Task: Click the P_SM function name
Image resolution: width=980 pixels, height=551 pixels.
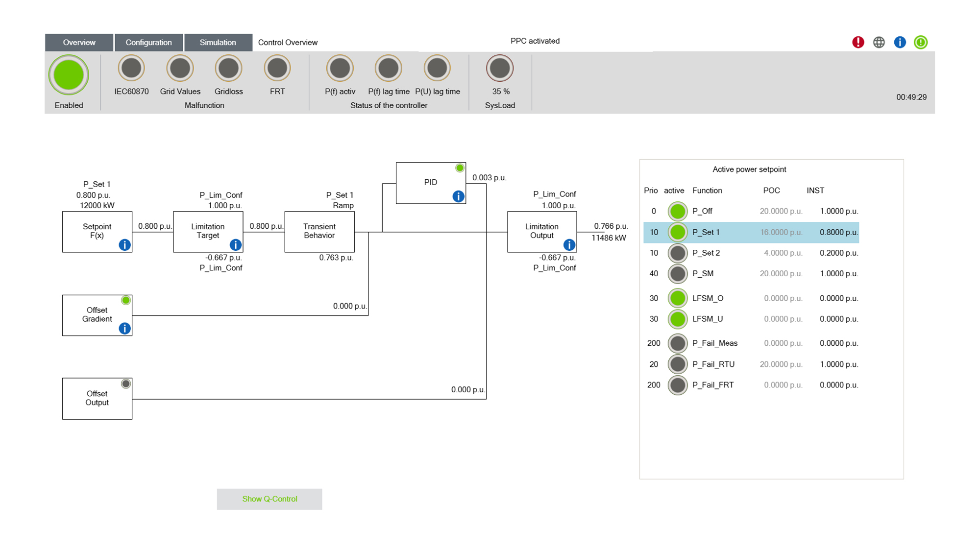Action: pos(703,274)
